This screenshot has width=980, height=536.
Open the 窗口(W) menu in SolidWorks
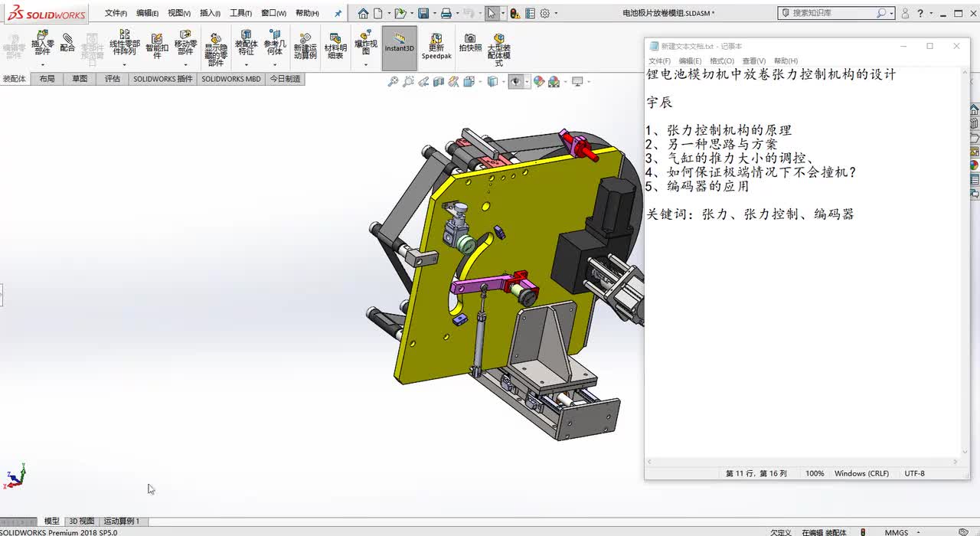[x=273, y=13]
